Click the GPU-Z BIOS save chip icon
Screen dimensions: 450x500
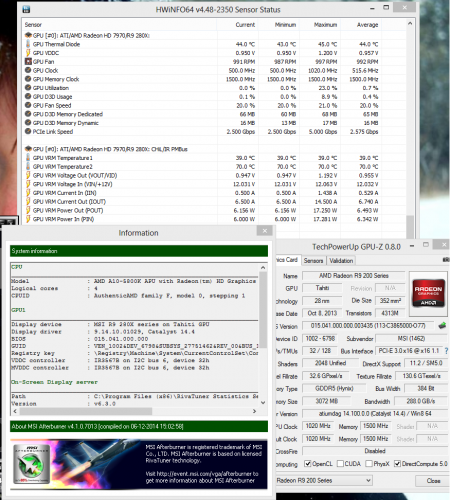pyautogui.click(x=442, y=325)
